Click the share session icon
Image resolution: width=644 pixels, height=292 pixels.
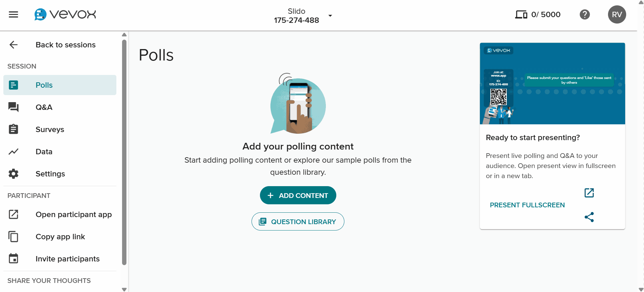589,217
